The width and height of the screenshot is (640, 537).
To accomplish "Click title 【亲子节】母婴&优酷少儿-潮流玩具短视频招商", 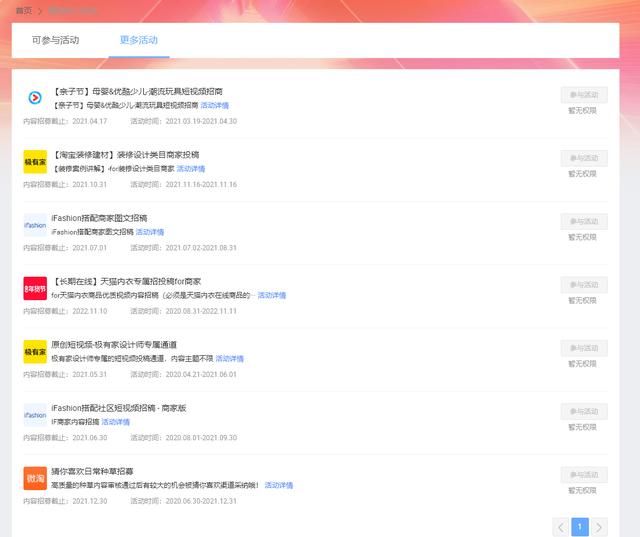I will [x=138, y=91].
